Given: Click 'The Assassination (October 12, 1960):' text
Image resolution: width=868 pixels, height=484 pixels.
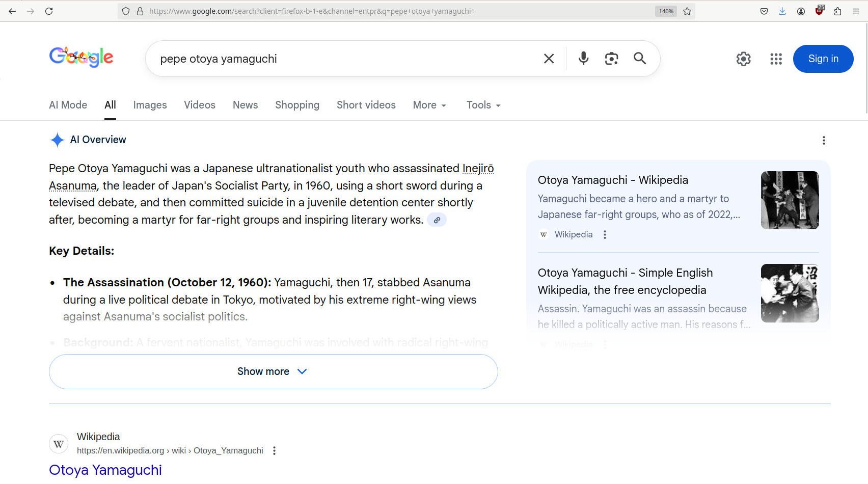Looking at the screenshot, I should coord(167,282).
